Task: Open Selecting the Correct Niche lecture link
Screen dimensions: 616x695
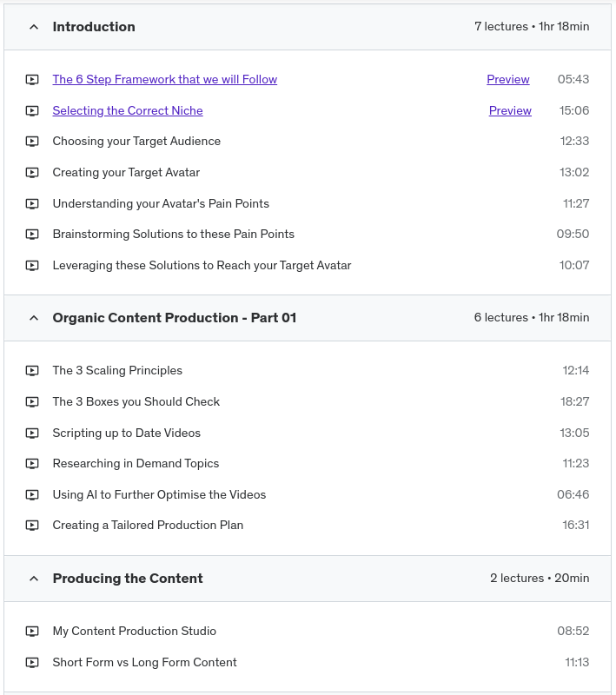Action: pos(128,110)
